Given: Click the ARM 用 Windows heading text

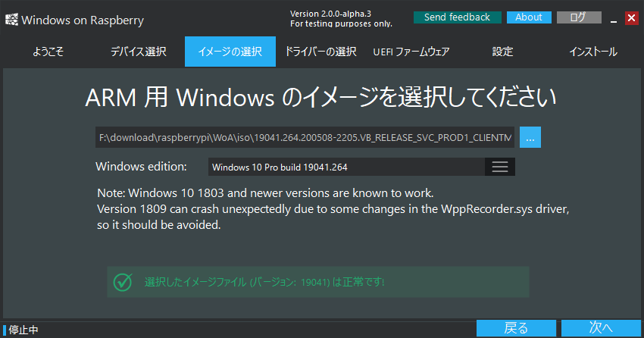Looking at the screenshot, I should 320,97.
